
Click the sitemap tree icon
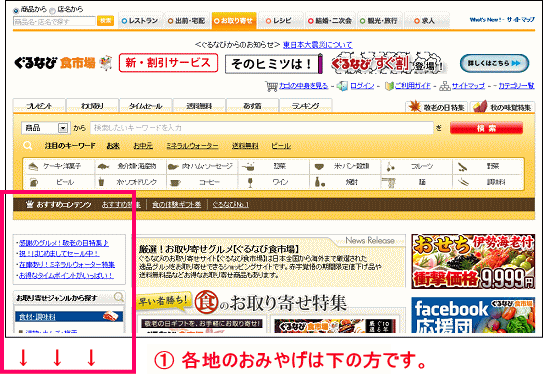pyautogui.click(x=445, y=86)
